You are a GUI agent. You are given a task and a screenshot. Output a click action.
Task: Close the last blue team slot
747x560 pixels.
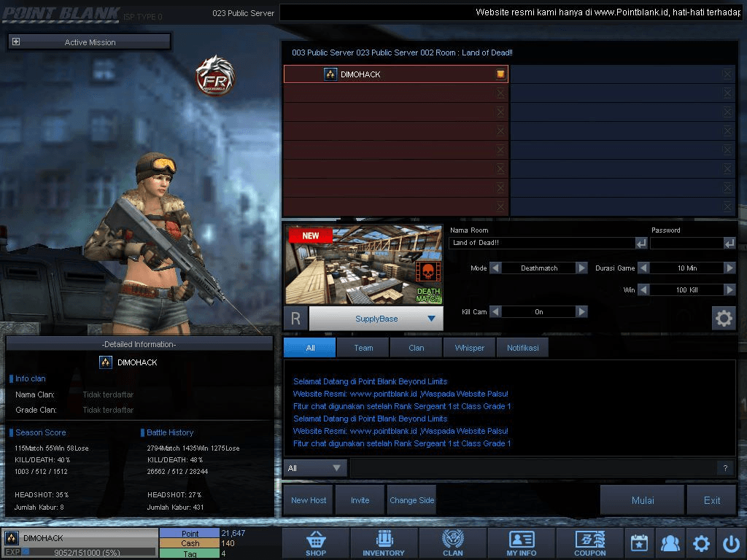(x=727, y=206)
